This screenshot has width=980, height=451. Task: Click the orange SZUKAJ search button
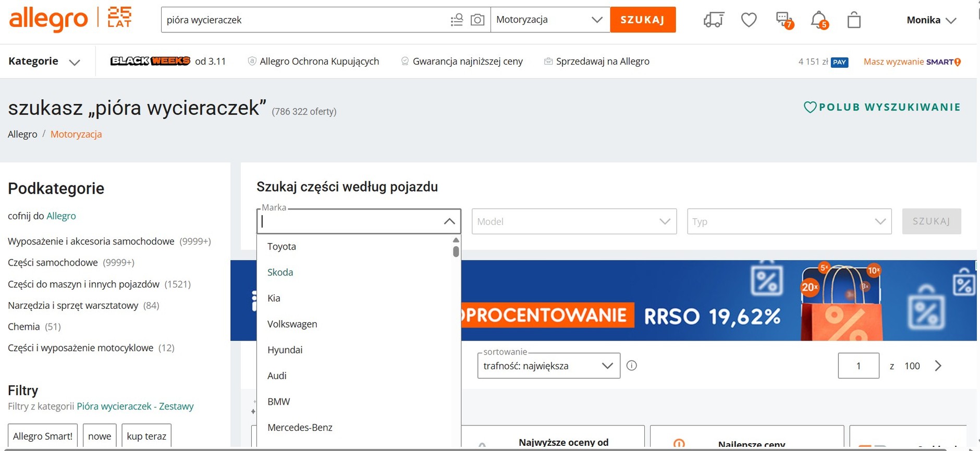coord(643,20)
